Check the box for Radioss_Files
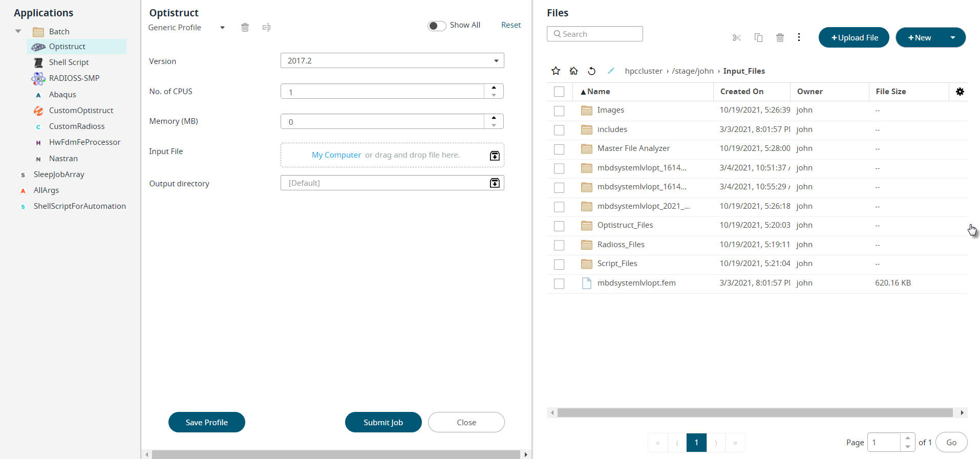980x459 pixels. [x=559, y=245]
